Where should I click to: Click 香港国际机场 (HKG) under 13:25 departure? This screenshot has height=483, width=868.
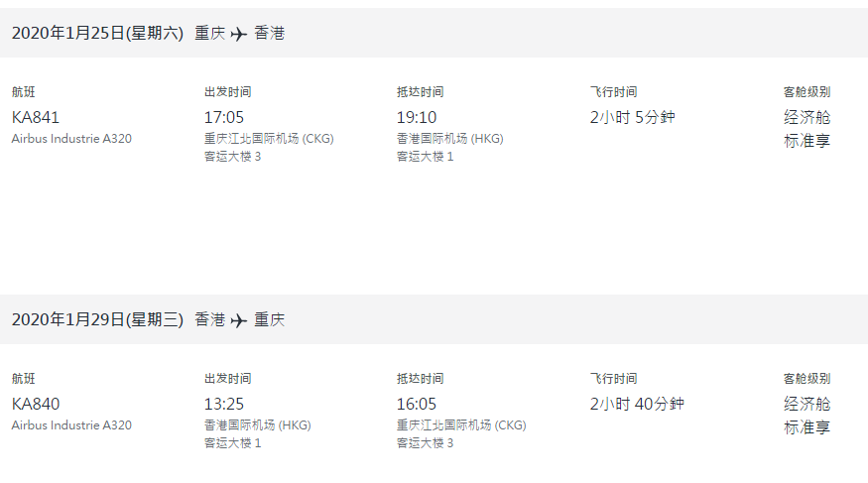(x=257, y=424)
